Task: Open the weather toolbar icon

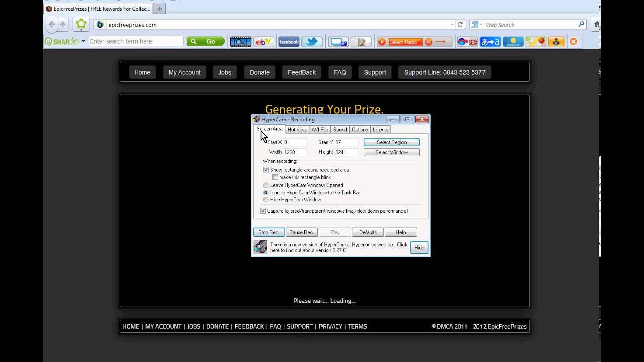Action: pos(513,42)
